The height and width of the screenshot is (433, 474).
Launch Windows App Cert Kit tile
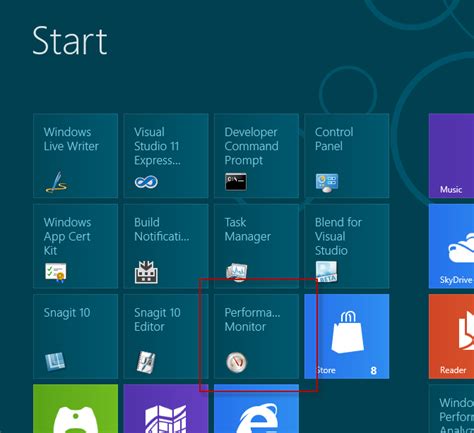pyautogui.click(x=75, y=246)
